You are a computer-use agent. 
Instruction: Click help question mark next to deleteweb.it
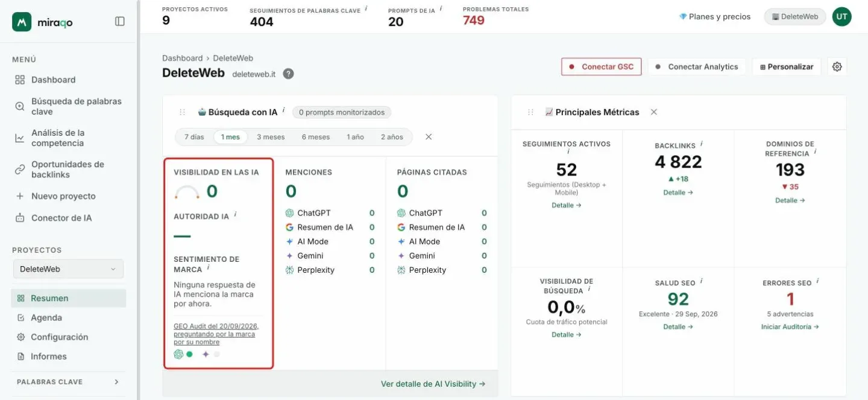(289, 74)
